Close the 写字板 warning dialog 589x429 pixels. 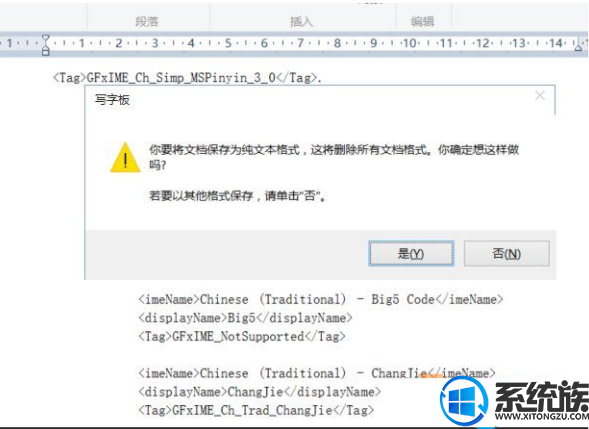[540, 96]
